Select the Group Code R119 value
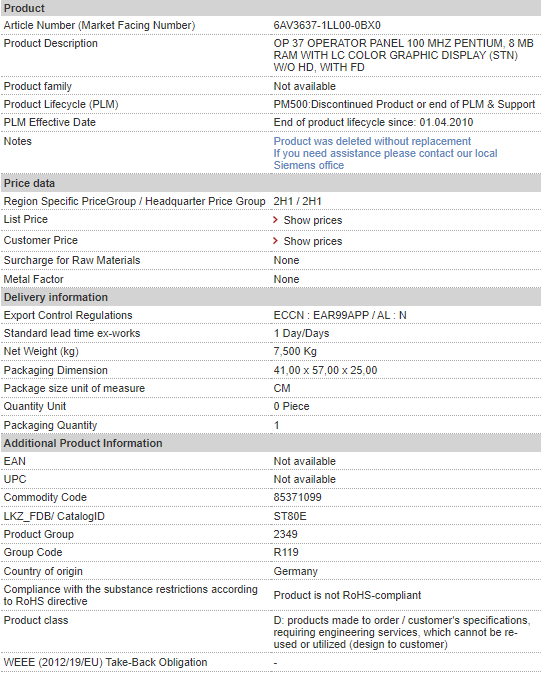 [x=286, y=552]
